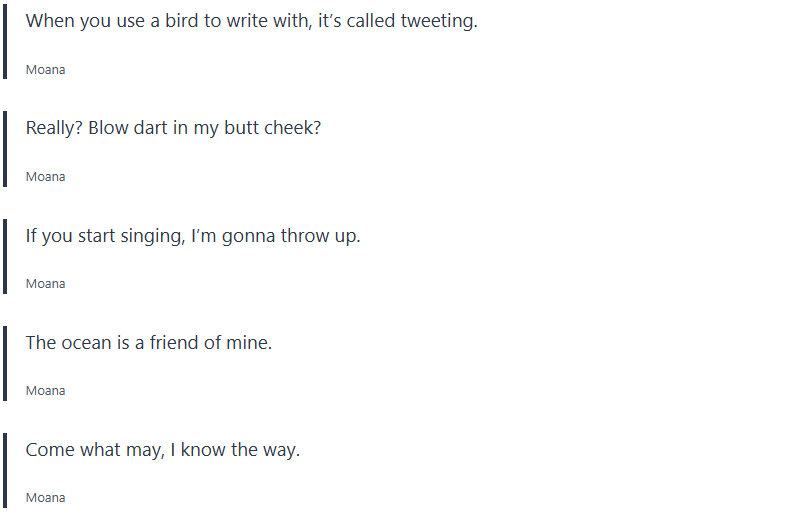Click "The ocean is a friend of mine." quote

pyautogui.click(x=149, y=343)
